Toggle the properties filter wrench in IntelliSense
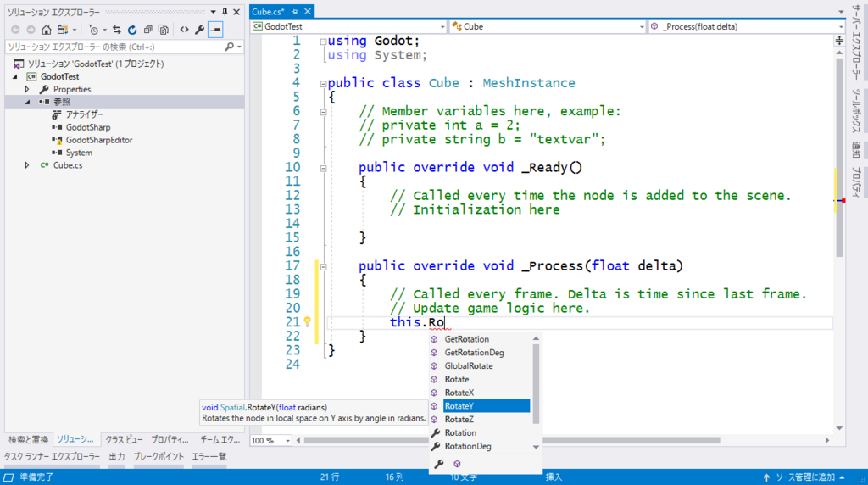This screenshot has width=868, height=485. click(439, 464)
